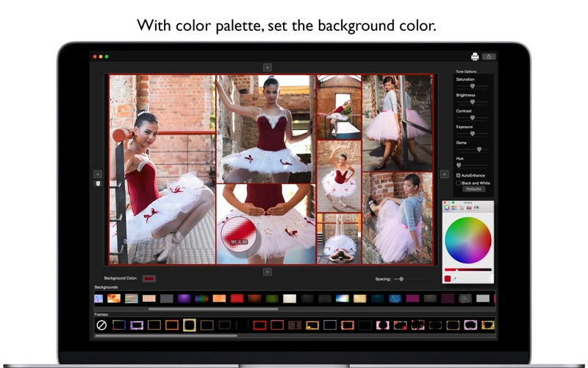Click the Backgrounds strip scrollbar
This screenshot has width=588, height=368.
[213, 309]
